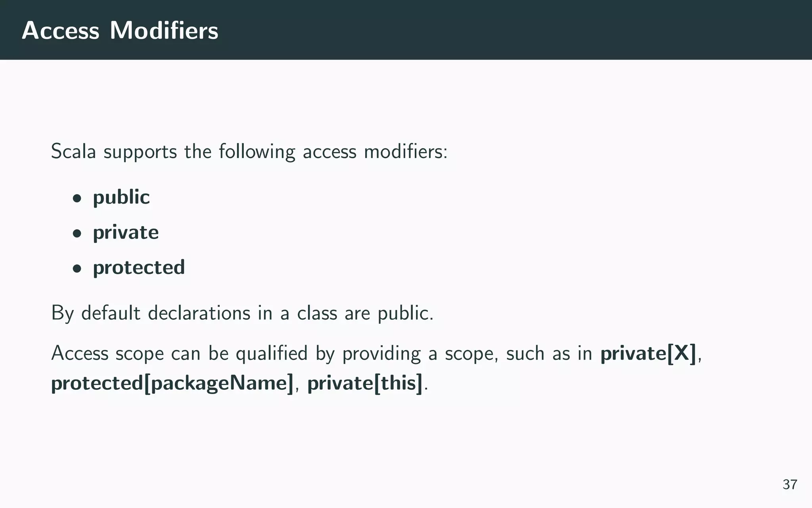Screen dimensions: 812x508
Task: Click the protected[packageName] bold text
Action: [172, 383]
